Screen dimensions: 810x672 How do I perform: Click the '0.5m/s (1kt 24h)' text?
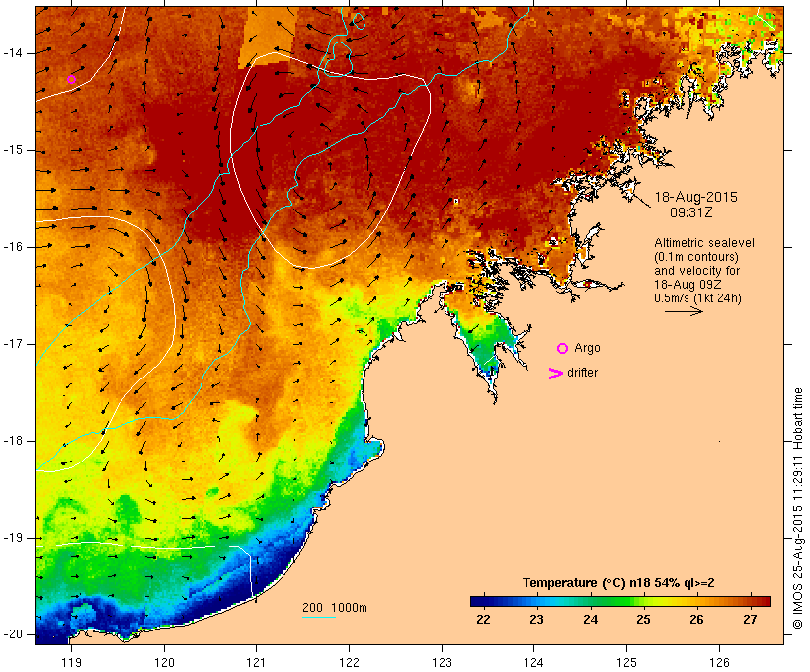point(697,298)
